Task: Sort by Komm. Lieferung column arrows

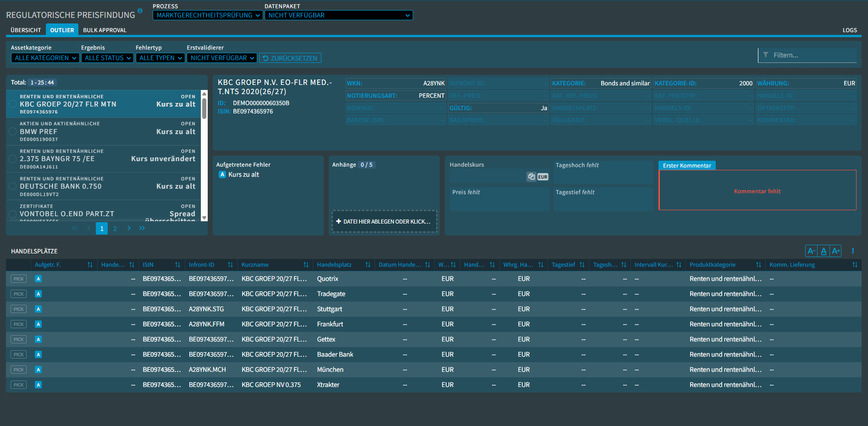Action: (x=855, y=265)
